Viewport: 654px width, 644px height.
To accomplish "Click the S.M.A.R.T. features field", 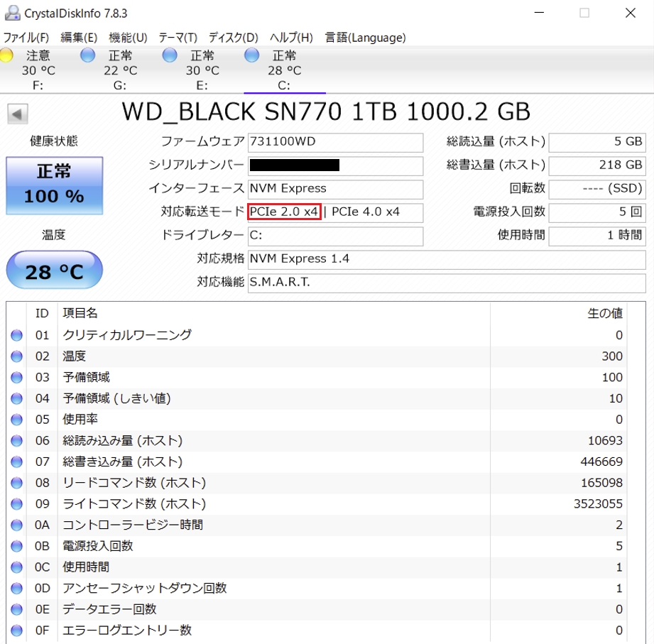I will [x=447, y=283].
